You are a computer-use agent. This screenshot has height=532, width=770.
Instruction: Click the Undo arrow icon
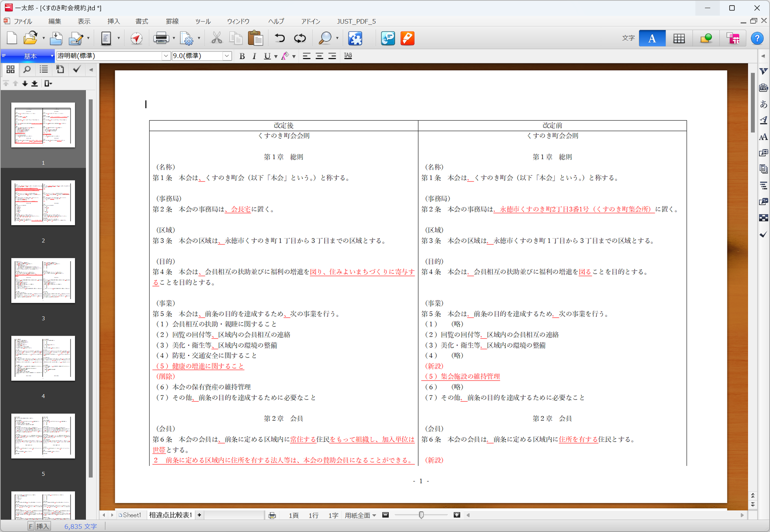click(x=280, y=38)
